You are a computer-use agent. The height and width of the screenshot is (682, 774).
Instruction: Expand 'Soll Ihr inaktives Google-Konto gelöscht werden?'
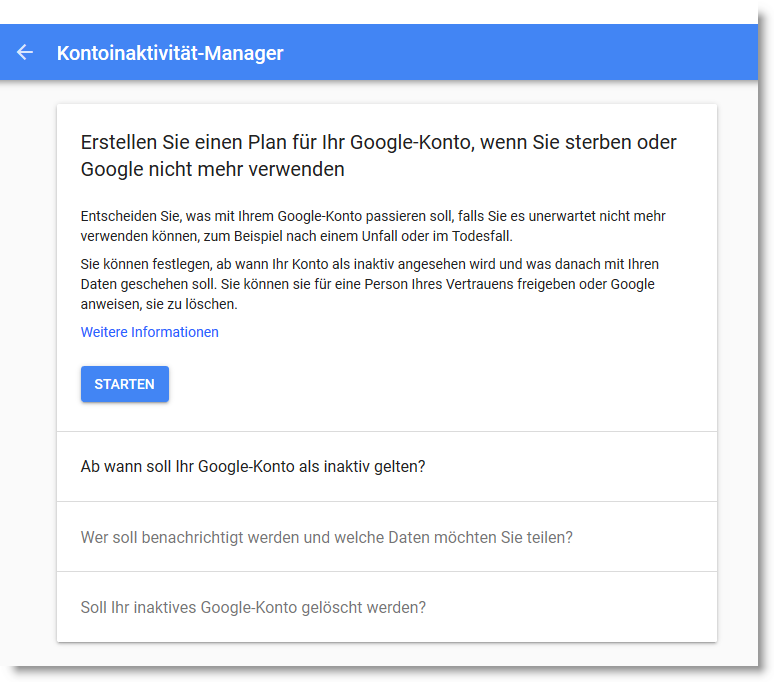tap(387, 607)
